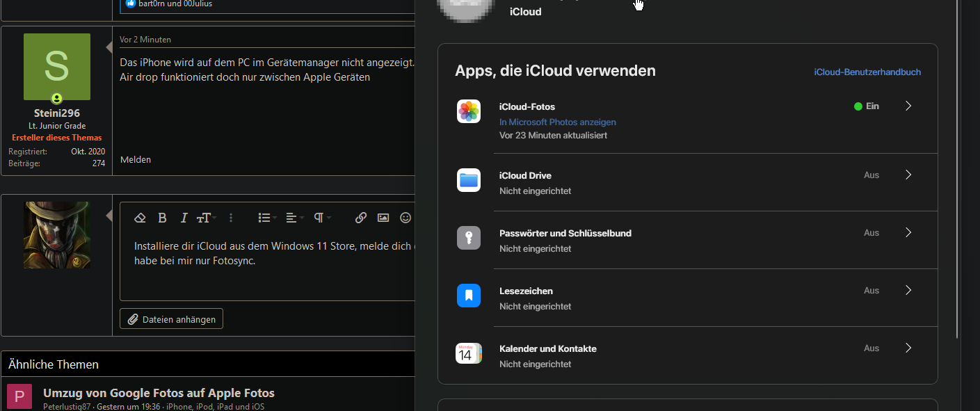
Task: Turn on Lesezeichen syncing
Action: [x=871, y=290]
